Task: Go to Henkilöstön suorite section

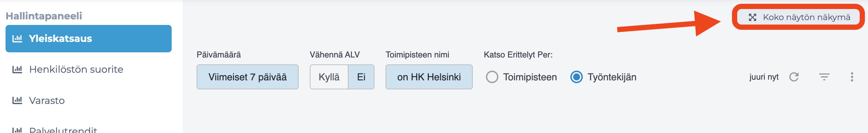Action: coord(76,69)
